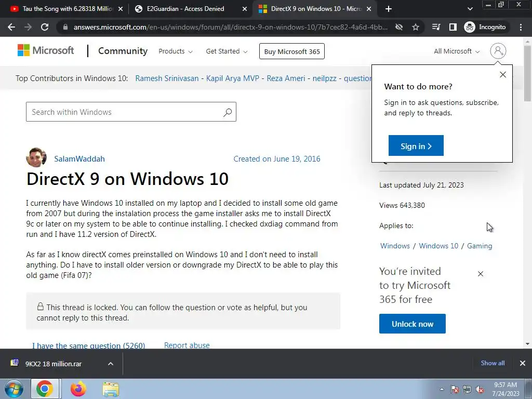
Task: Open Windows Explorer from taskbar
Action: (111, 390)
